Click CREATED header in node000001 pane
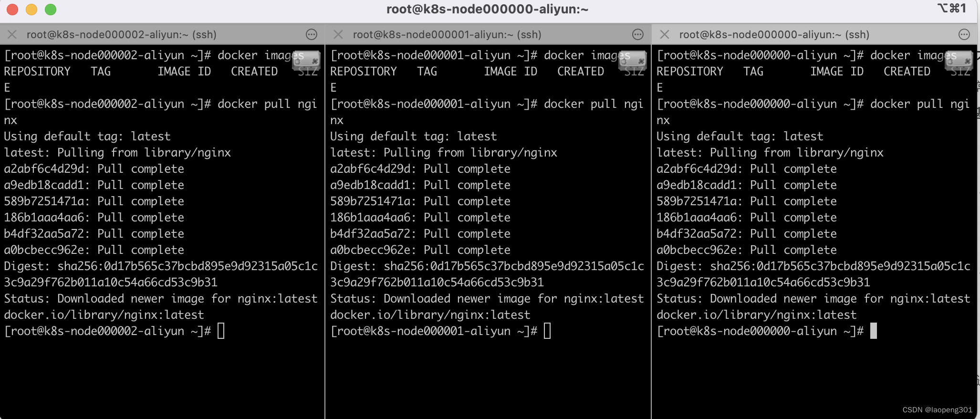 [581, 72]
